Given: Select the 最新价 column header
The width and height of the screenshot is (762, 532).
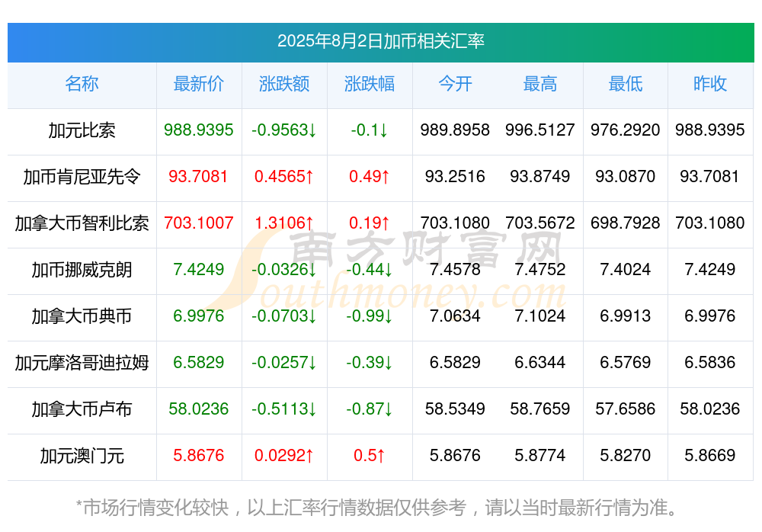Looking at the screenshot, I should click(199, 84).
